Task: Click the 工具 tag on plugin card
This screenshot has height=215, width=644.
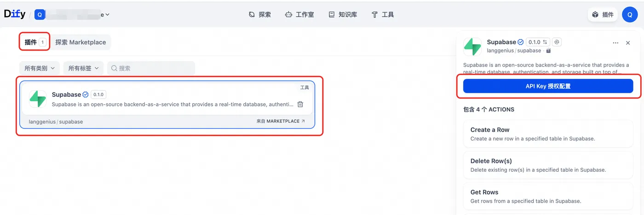Action: coord(305,87)
